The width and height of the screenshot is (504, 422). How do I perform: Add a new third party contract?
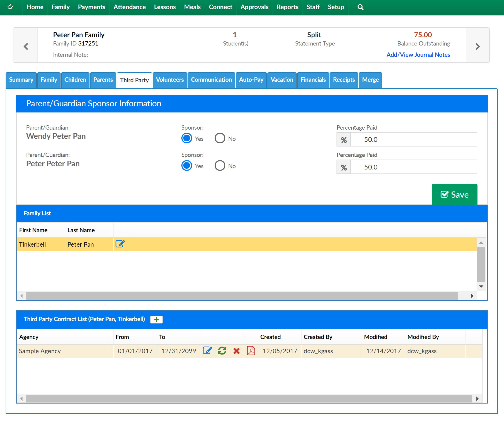click(156, 319)
